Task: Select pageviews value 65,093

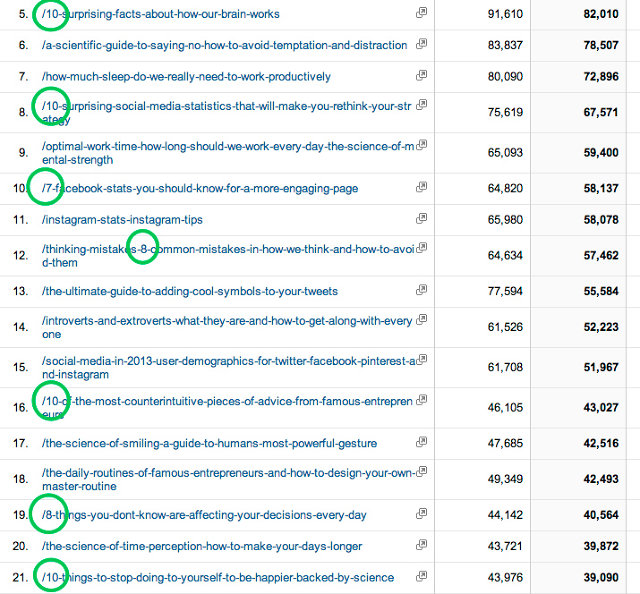Action: 505,153
